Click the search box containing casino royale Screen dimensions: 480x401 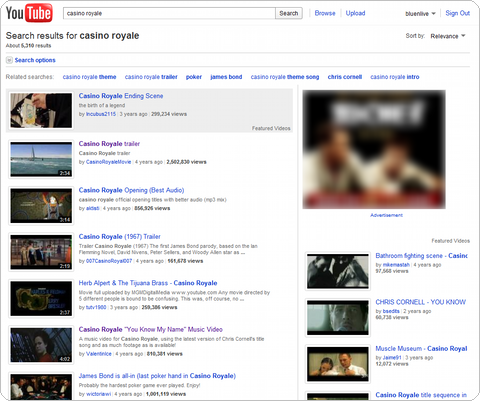[169, 13]
